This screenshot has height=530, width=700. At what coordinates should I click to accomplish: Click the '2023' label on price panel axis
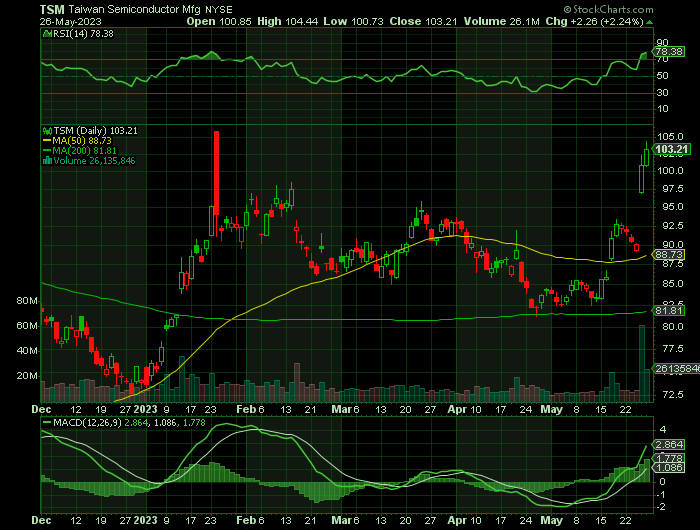click(146, 409)
